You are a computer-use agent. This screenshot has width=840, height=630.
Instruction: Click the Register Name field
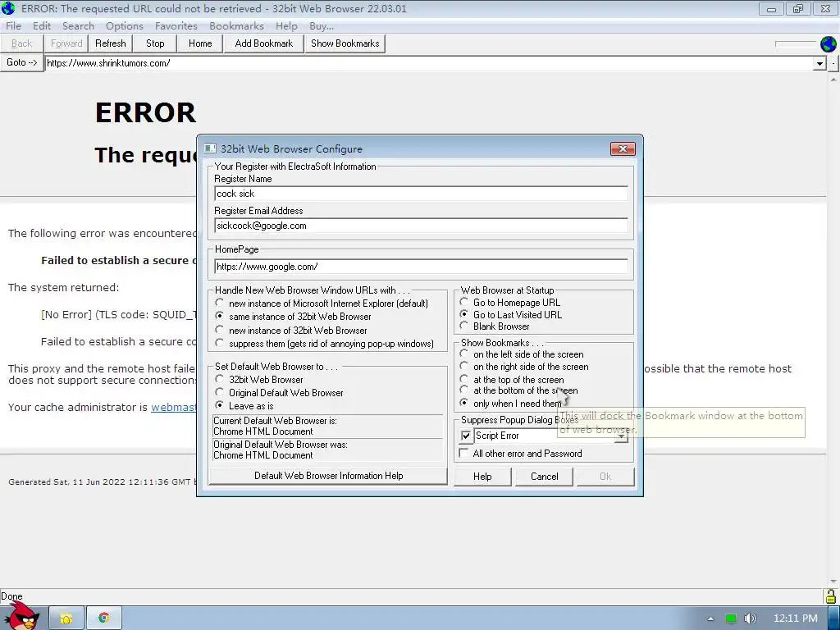point(421,194)
